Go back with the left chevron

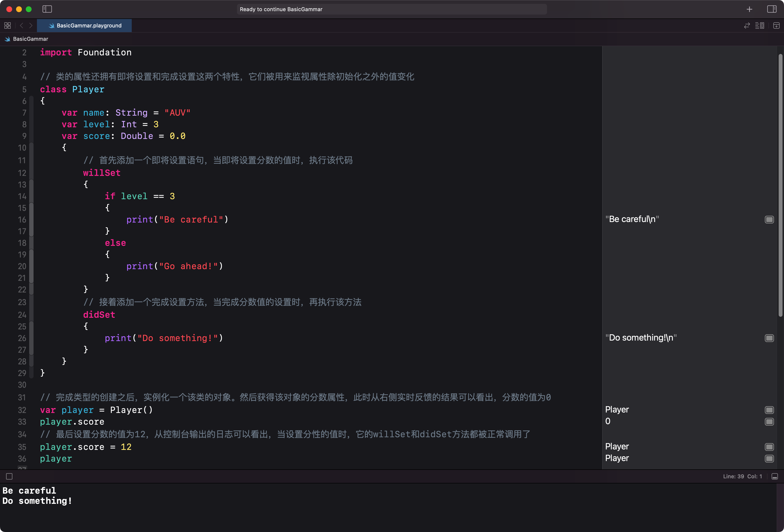coord(22,25)
